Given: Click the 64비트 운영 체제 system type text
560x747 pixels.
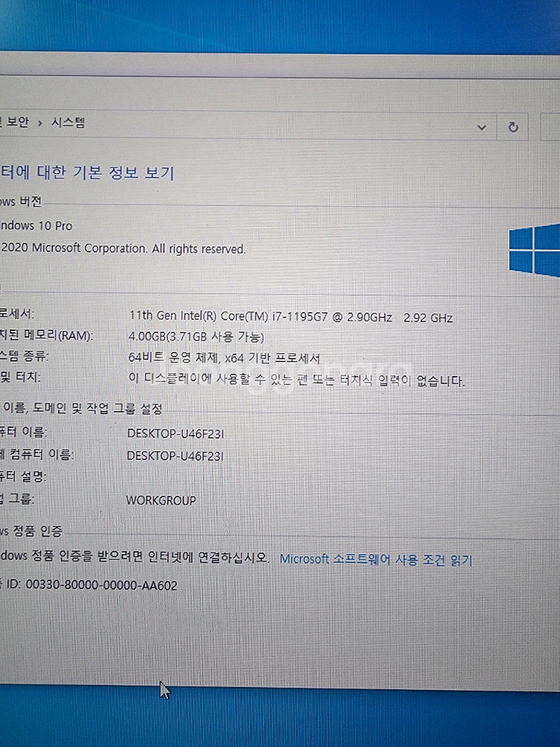Looking at the screenshot, I should [x=224, y=358].
